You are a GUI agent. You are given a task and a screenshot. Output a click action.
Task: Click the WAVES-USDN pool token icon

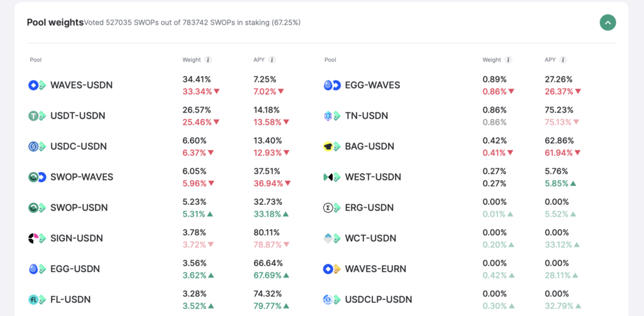coord(37,85)
